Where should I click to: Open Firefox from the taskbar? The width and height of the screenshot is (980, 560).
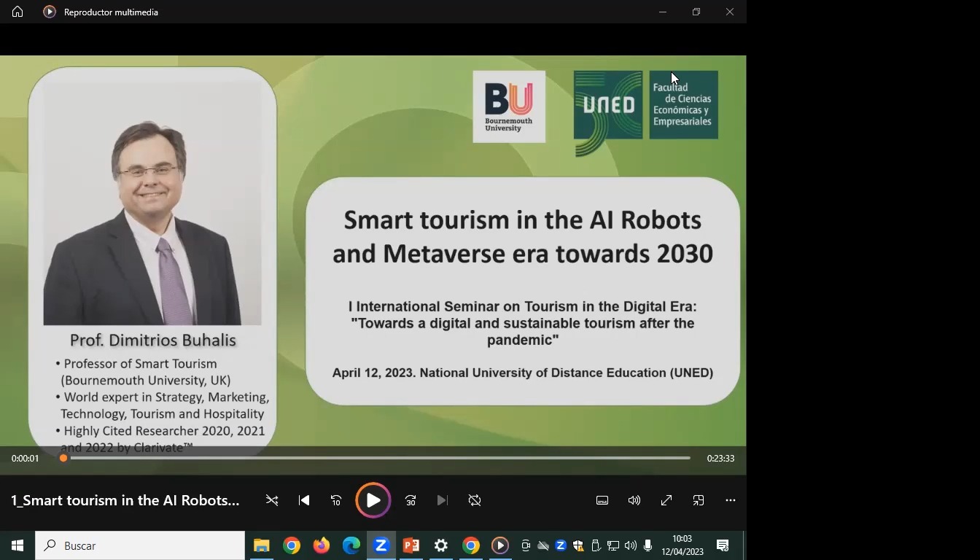click(x=322, y=545)
